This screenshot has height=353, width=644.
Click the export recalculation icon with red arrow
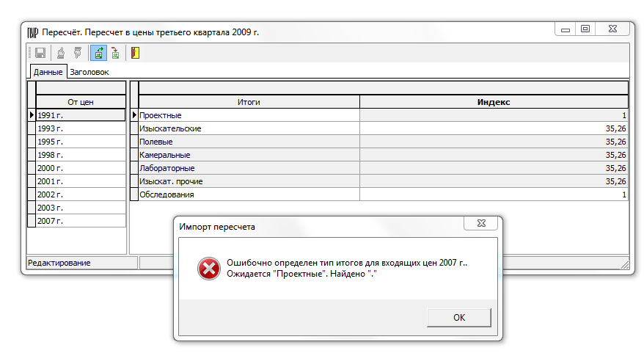point(115,53)
